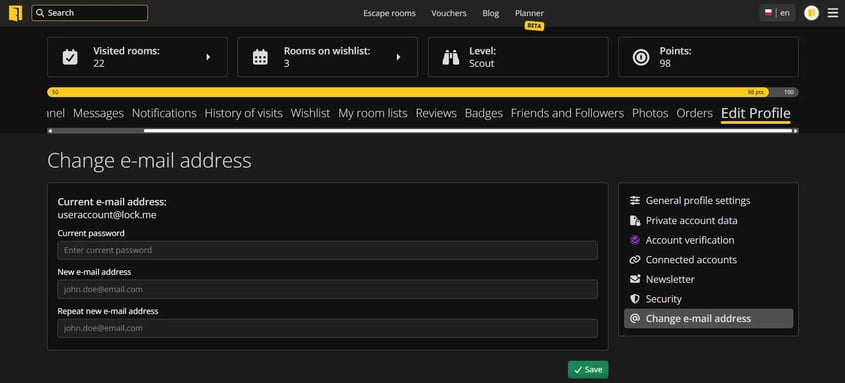Click the Level Scout card

518,57
